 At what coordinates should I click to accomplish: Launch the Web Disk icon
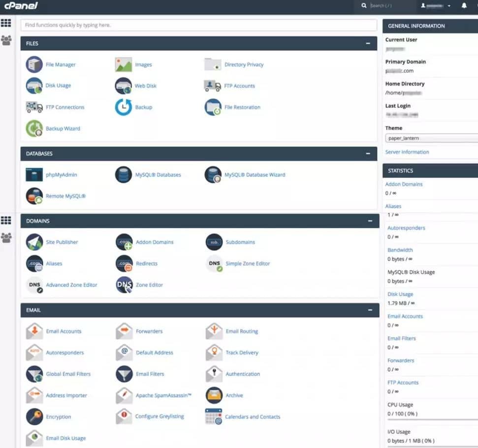[124, 86]
